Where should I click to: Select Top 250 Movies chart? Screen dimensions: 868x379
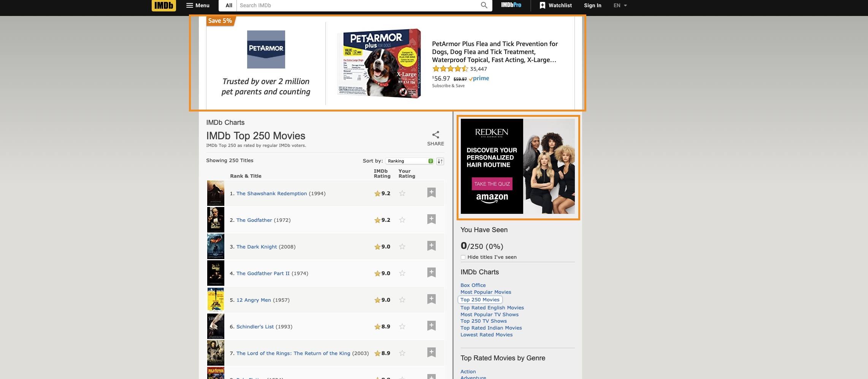click(x=480, y=299)
